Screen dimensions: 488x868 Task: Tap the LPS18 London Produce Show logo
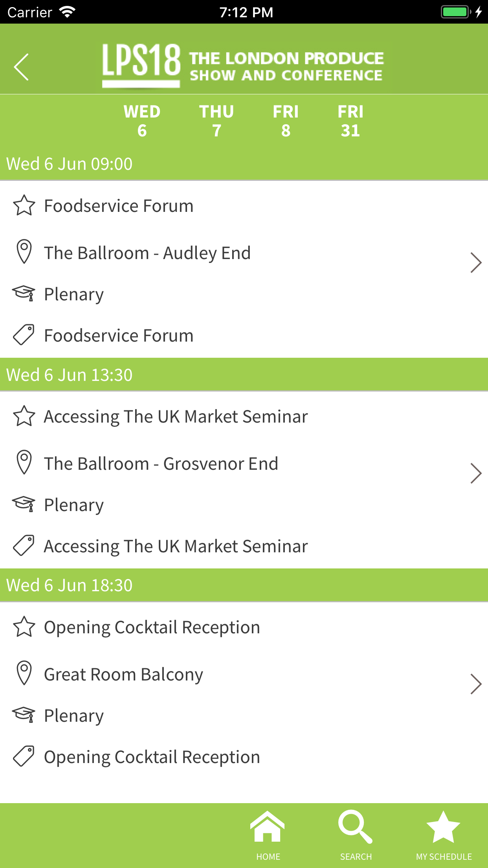[x=243, y=65]
